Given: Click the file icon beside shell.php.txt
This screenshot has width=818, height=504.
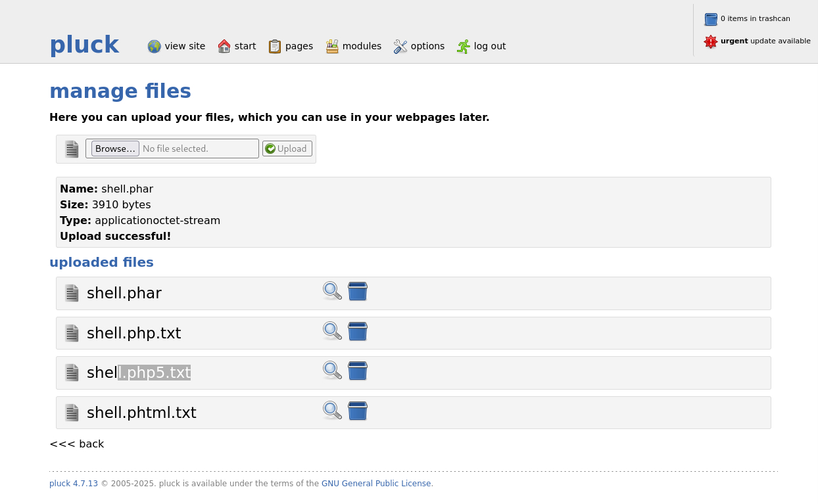Looking at the screenshot, I should point(72,333).
